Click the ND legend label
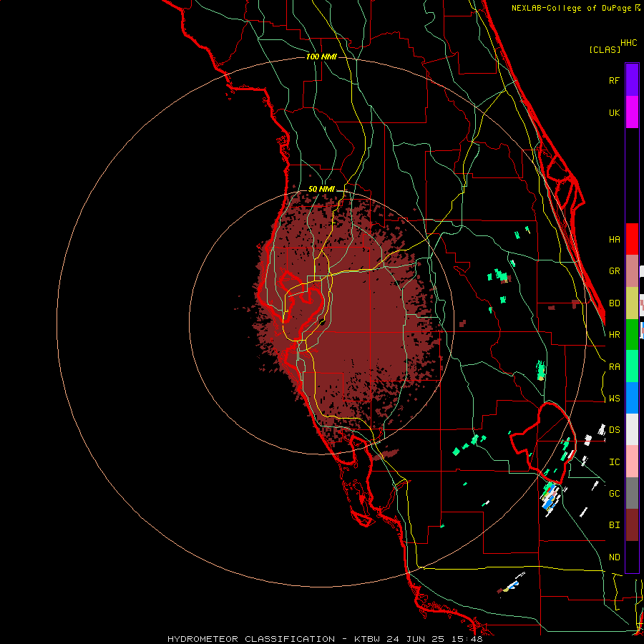Screen dimensions: 644x644 click(614, 557)
